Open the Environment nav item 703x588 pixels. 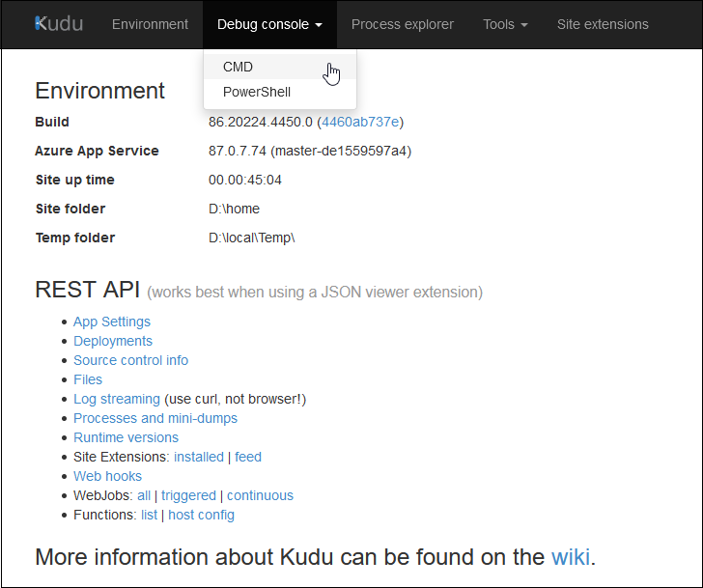[150, 24]
